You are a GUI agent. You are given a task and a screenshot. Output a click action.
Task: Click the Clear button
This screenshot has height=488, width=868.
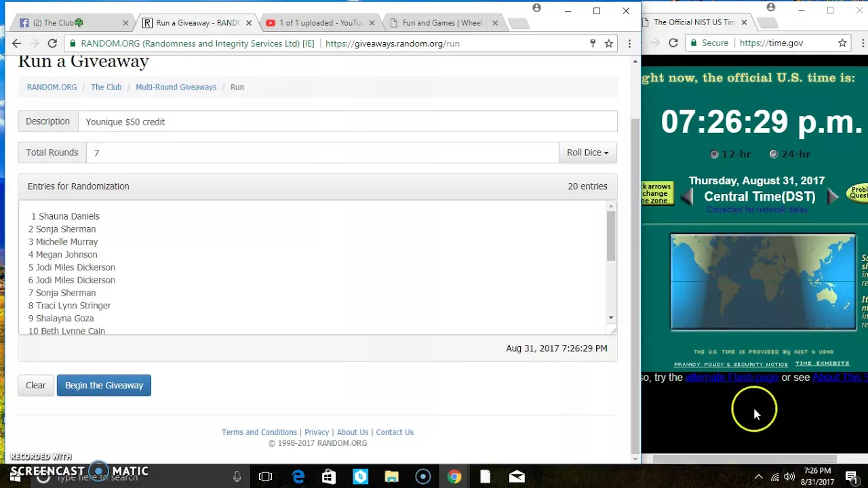[36, 385]
